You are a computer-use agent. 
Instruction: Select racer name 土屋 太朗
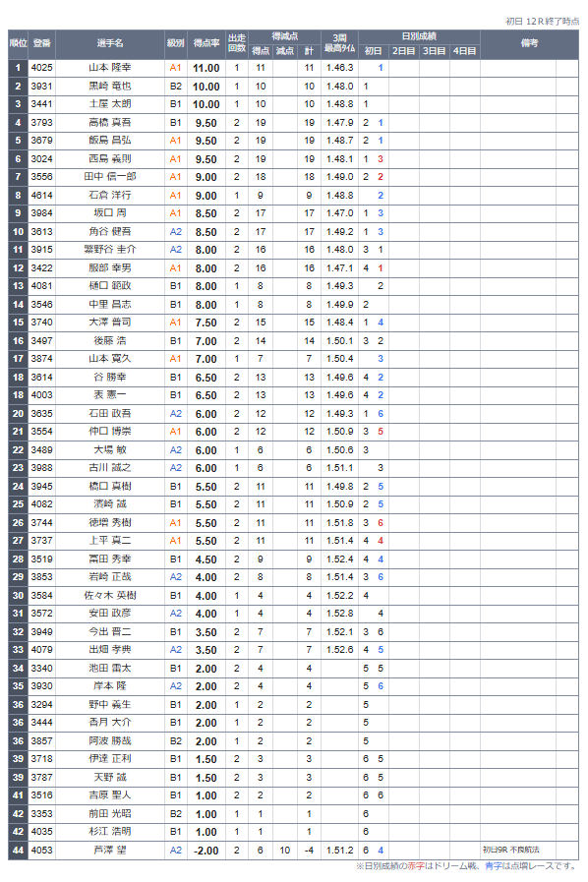tap(110, 104)
